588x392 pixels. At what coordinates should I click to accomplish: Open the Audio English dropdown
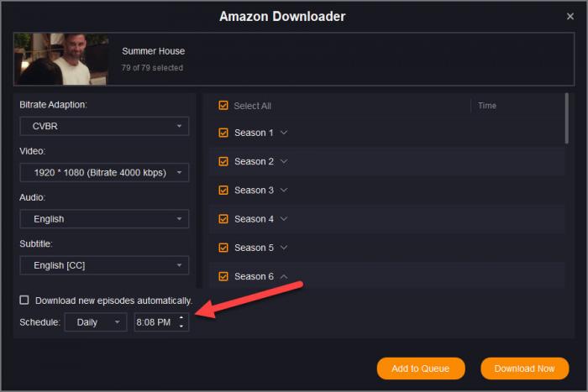[104, 219]
